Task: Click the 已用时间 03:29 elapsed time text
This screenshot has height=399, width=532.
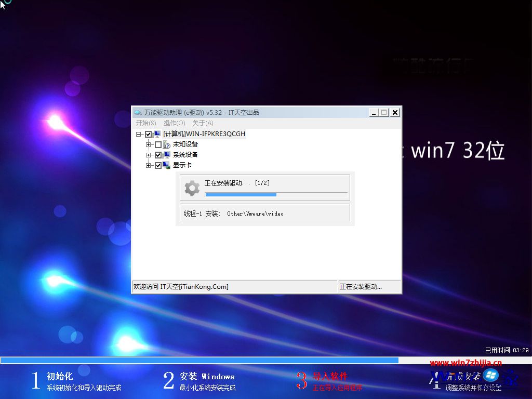Action: (x=507, y=350)
